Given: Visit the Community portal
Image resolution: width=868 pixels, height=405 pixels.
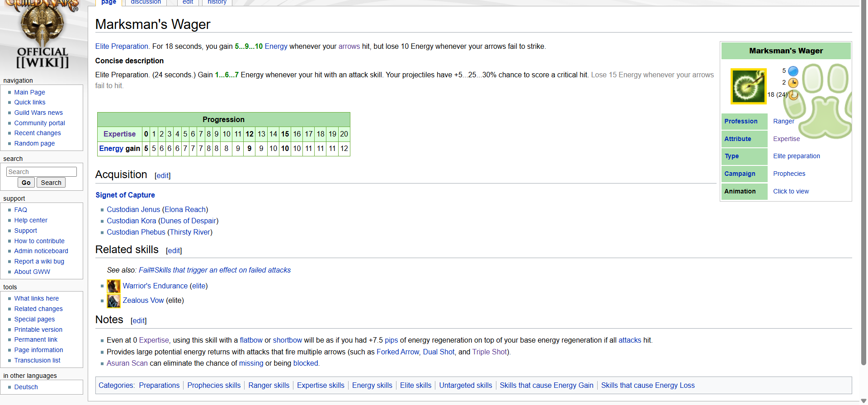Looking at the screenshot, I should pyautogui.click(x=39, y=123).
